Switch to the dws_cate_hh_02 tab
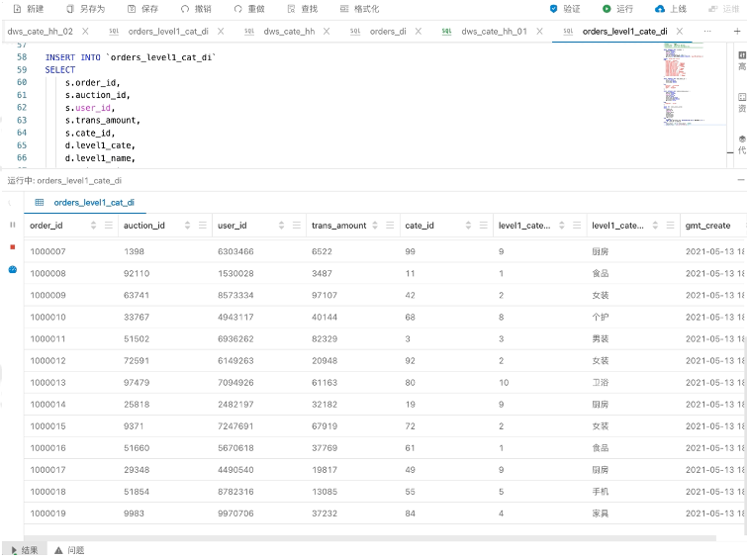The image size is (748, 560). (40, 31)
